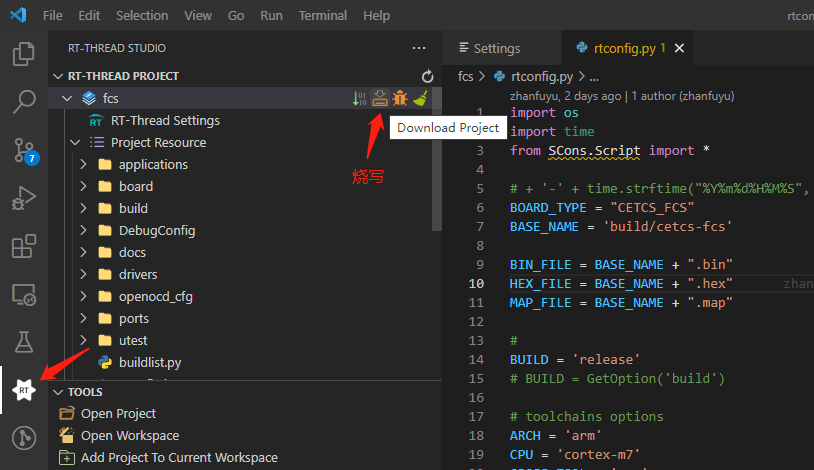
Task: Open the Extensions view
Action: coord(23,246)
